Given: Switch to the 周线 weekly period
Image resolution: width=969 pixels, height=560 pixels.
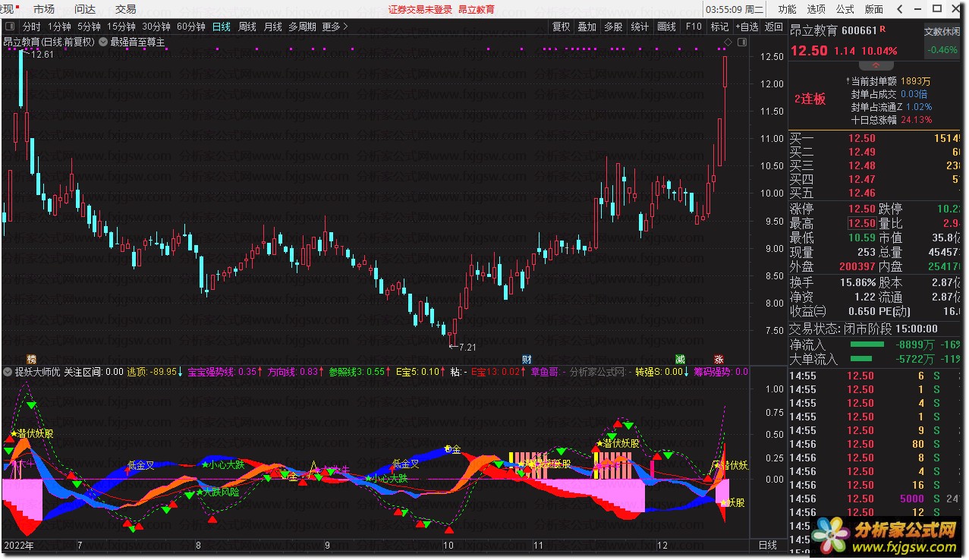Looking at the screenshot, I should (x=247, y=27).
